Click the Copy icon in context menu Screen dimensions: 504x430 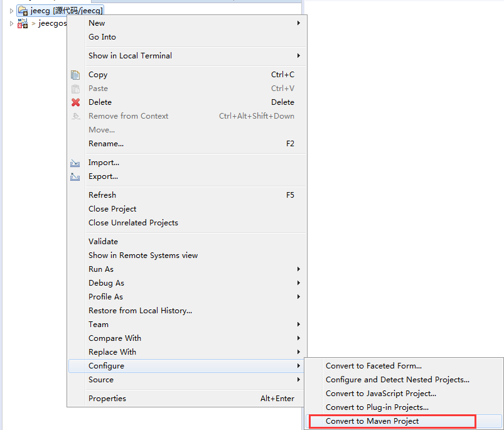click(75, 75)
